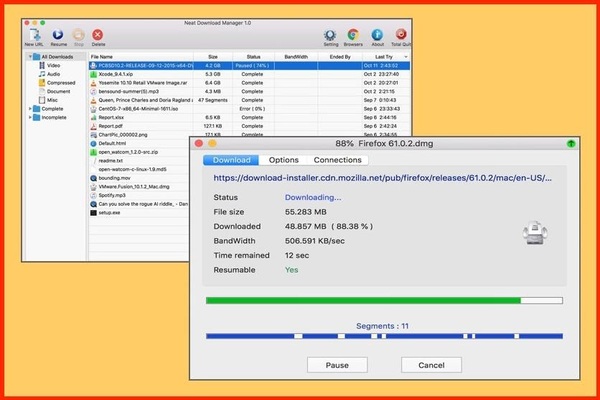Click the green download progress bar
The width and height of the screenshot is (600, 400).
[384, 300]
